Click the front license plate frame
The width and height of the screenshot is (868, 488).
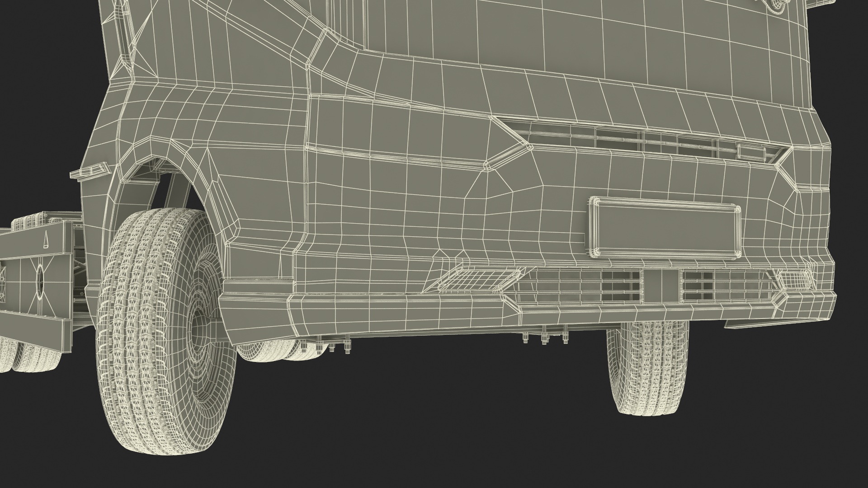(x=665, y=228)
